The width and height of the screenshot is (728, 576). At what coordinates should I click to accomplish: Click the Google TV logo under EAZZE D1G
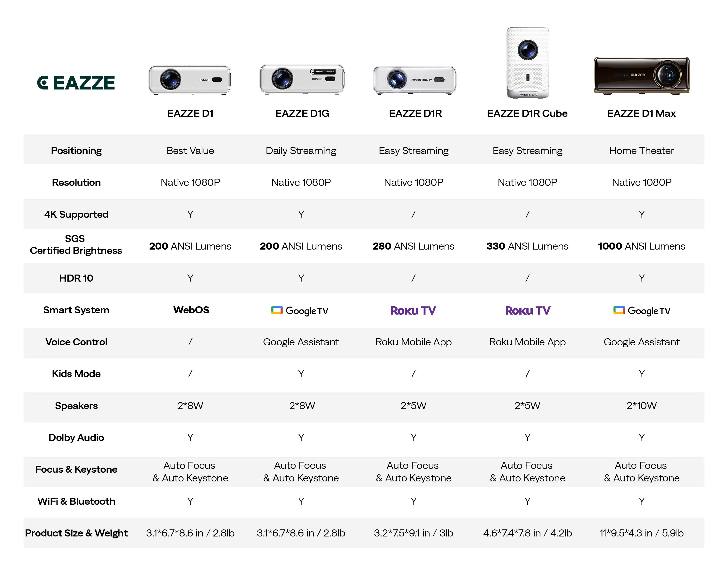300,310
